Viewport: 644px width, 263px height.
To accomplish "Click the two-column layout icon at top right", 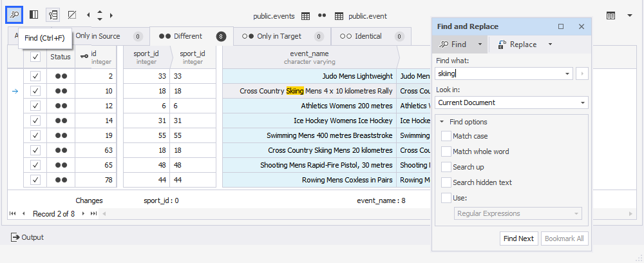I will (611, 15).
